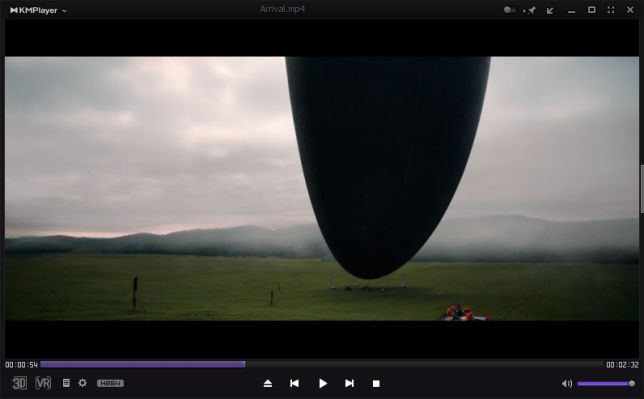This screenshot has width=644, height=399.
Task: Open a file with the eject button
Action: click(x=268, y=383)
